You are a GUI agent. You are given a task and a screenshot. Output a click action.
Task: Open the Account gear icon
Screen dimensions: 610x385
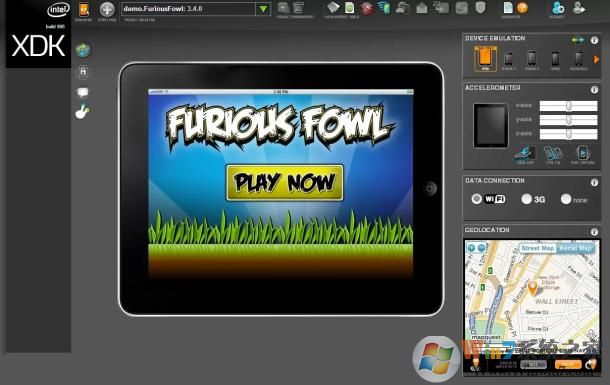(557, 8)
